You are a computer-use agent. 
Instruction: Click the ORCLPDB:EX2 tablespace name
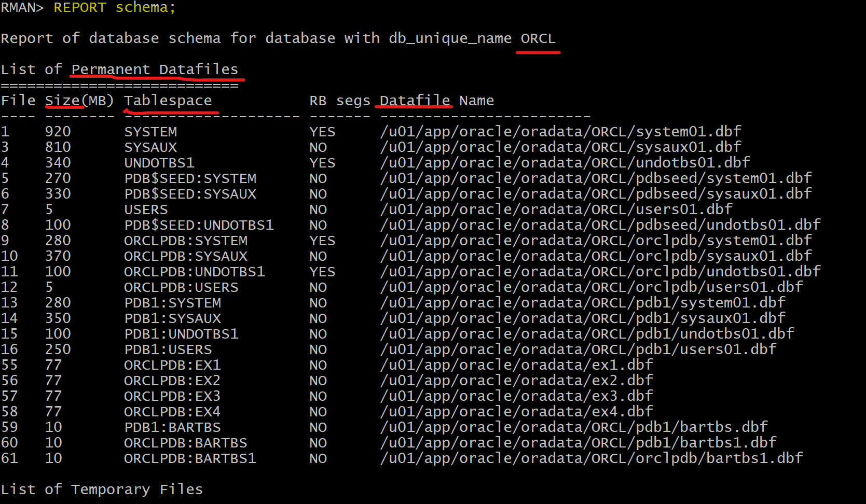click(x=172, y=381)
